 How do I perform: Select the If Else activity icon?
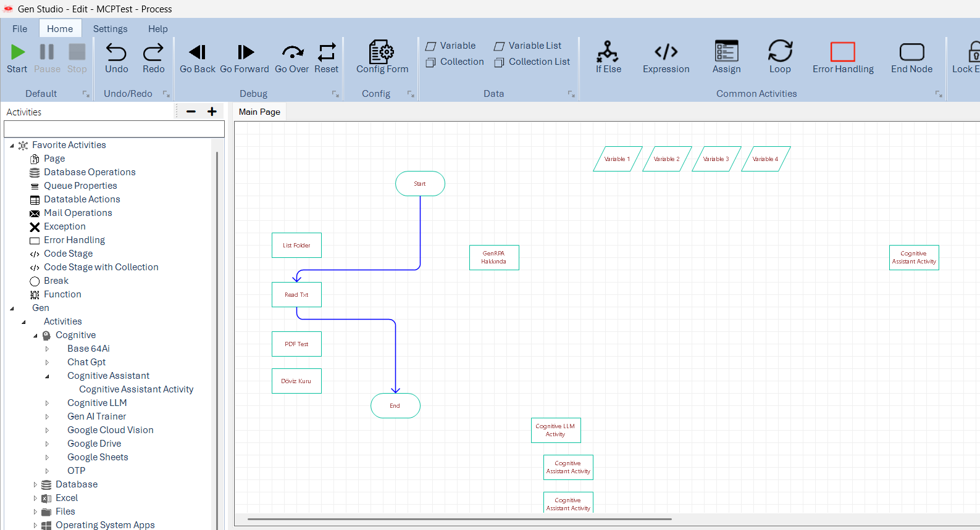click(x=608, y=52)
